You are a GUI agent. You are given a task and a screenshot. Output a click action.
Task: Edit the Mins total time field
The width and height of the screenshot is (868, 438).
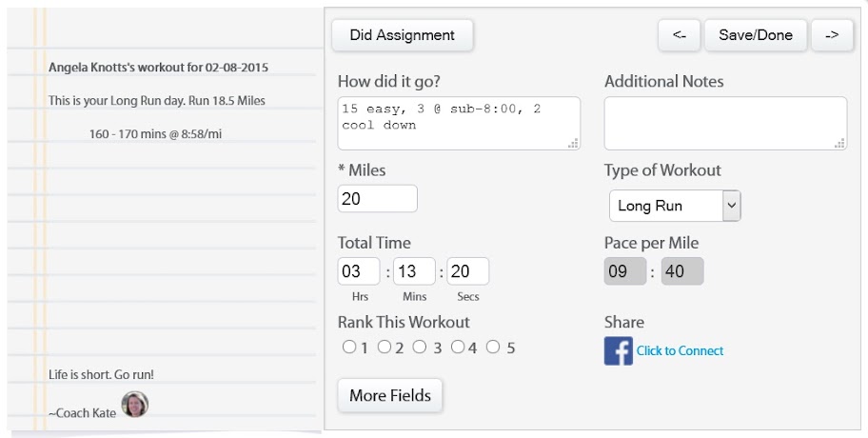tap(414, 271)
